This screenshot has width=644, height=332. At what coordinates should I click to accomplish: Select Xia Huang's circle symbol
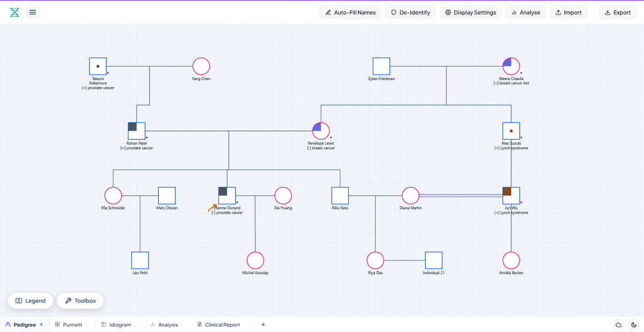[283, 196]
